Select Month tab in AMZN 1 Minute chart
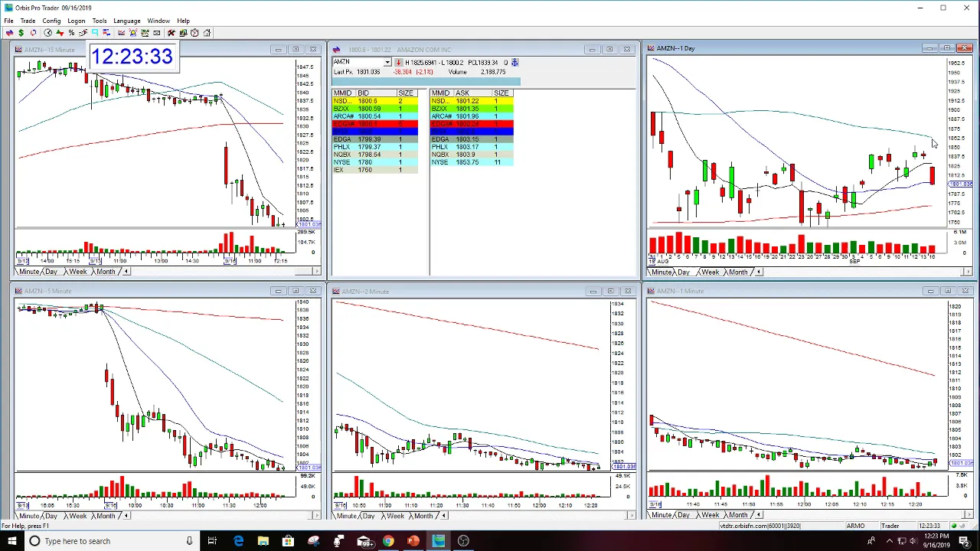This screenshot has width=980, height=551. [738, 516]
